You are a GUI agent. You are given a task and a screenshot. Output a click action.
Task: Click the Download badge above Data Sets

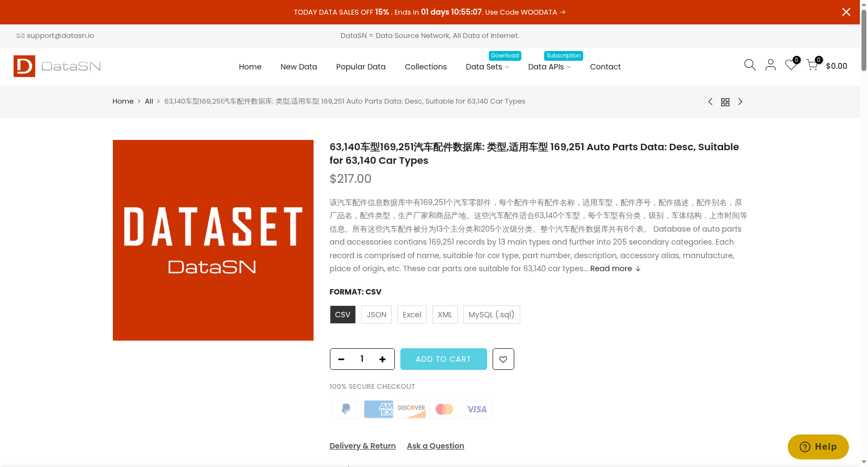(505, 55)
